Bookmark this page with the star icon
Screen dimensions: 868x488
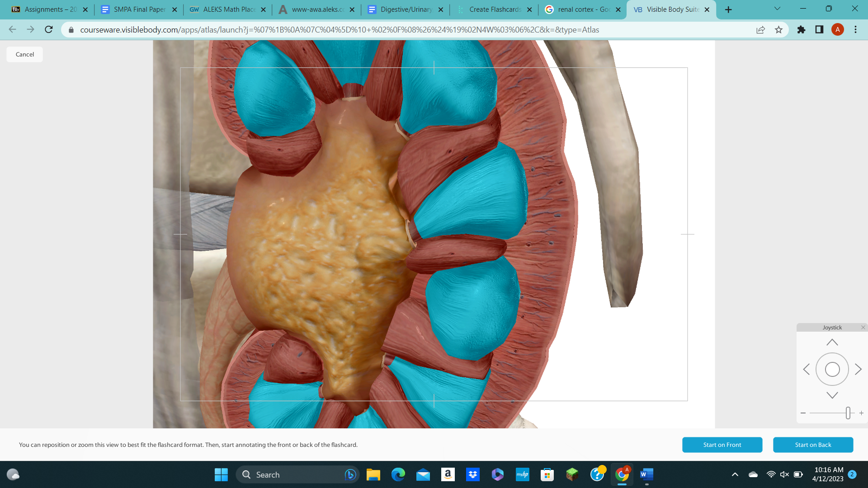779,30
